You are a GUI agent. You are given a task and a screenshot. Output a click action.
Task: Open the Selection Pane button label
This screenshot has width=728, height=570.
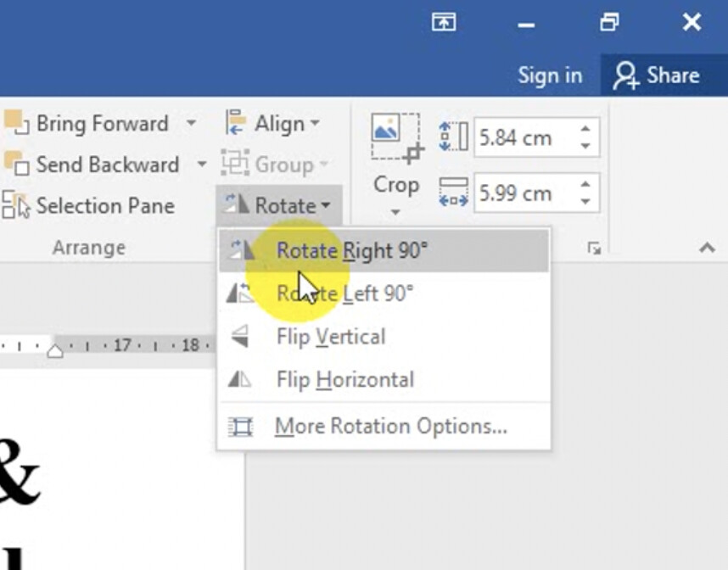105,205
